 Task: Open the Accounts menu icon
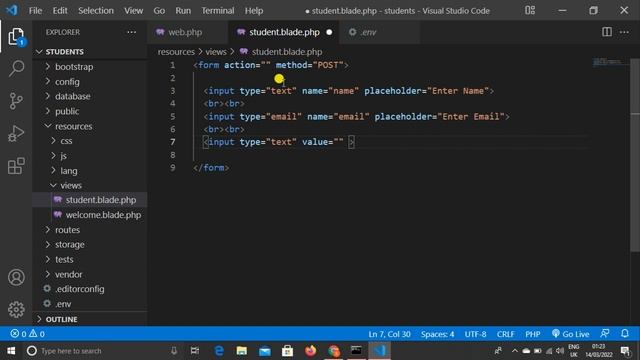(x=16, y=278)
